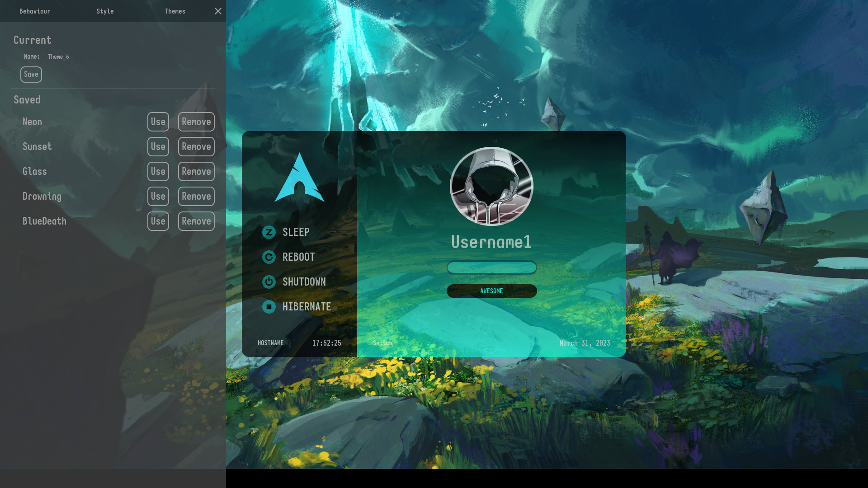Viewport: 868px width, 488px height.
Task: Edit the theme name Theme_6
Action: 59,57
